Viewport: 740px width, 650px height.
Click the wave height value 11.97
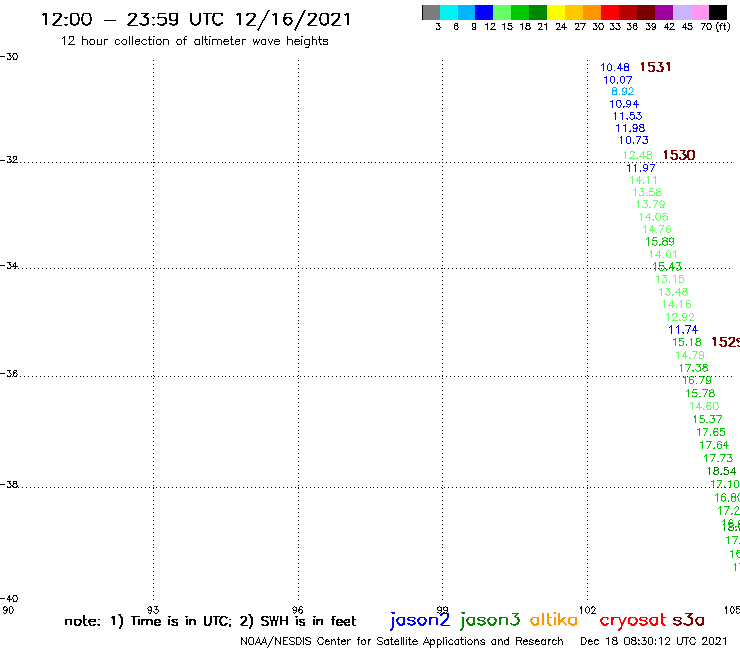[x=641, y=168]
